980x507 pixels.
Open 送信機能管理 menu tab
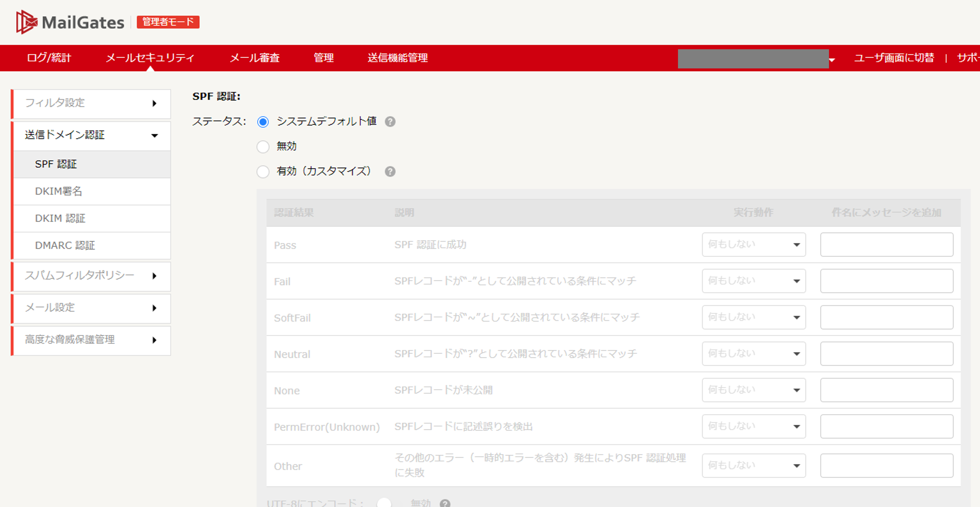[397, 58]
